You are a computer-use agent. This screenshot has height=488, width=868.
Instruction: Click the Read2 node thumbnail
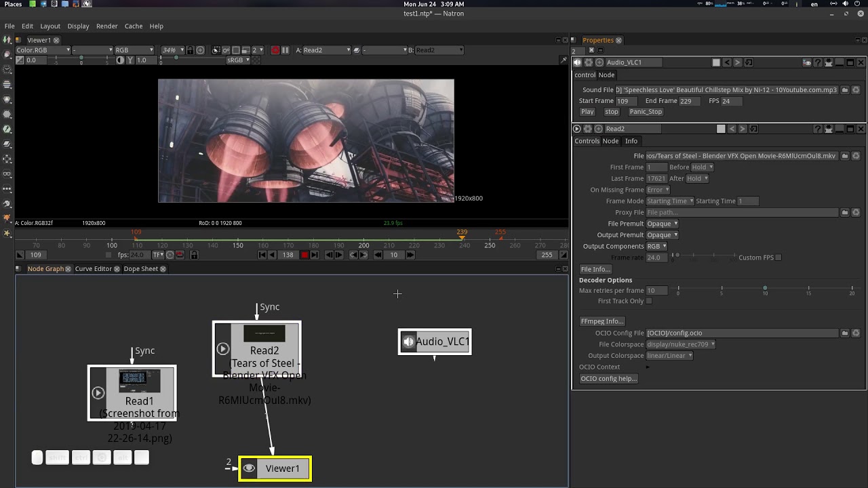(x=264, y=333)
